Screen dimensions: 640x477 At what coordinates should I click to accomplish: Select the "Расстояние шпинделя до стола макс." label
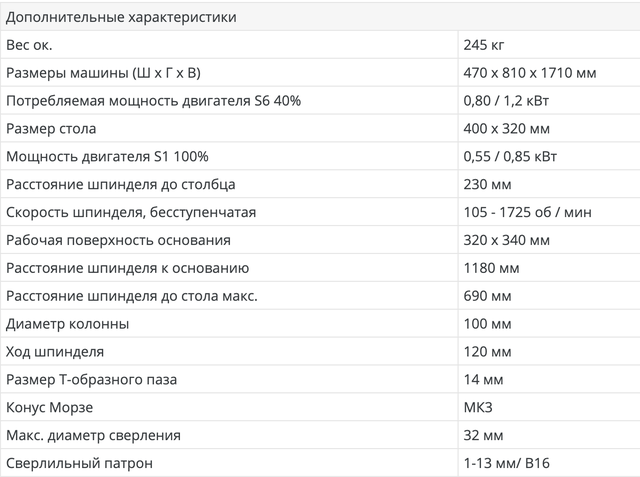pyautogui.click(x=132, y=296)
